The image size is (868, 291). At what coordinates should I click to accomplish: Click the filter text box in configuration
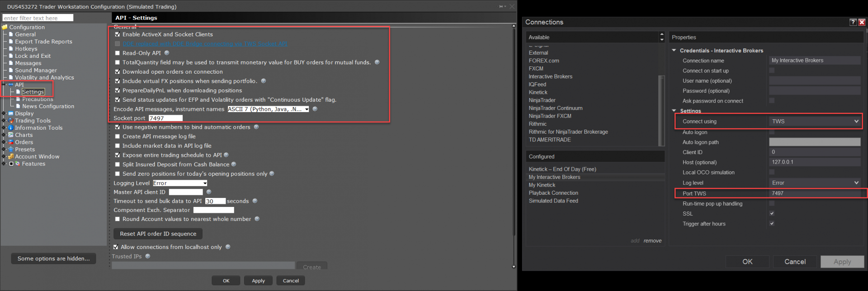(x=38, y=18)
